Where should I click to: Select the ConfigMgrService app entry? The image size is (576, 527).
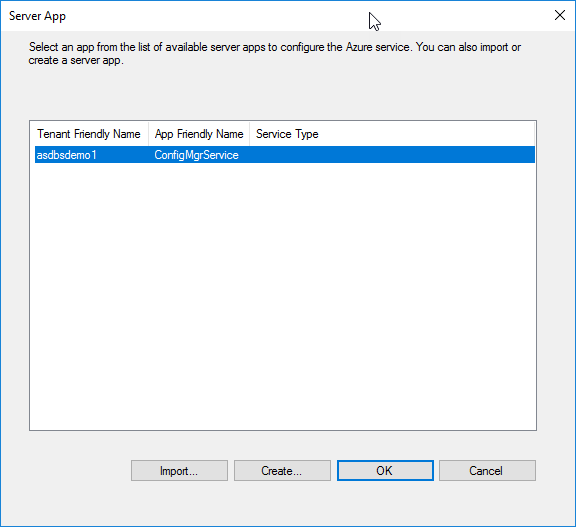(197, 155)
